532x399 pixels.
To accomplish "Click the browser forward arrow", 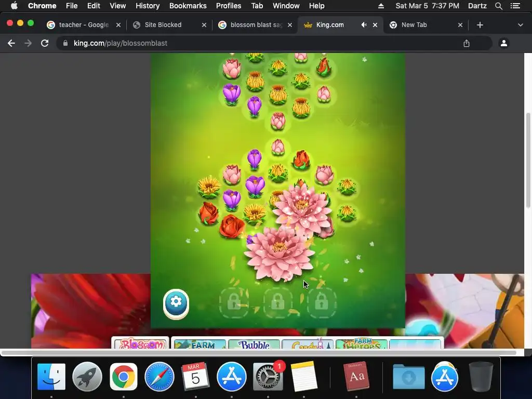I will pyautogui.click(x=28, y=43).
